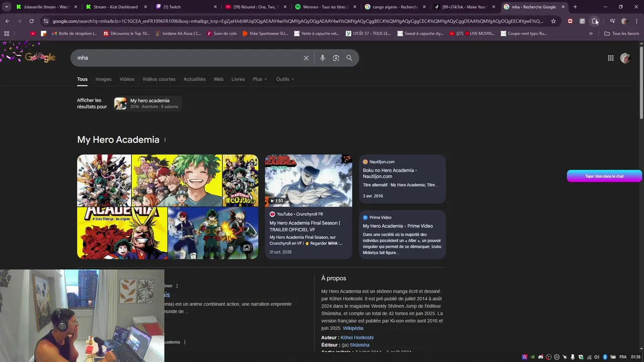Open options menu for the À propos left result
The height and width of the screenshot is (362, 644).
(x=177, y=286)
